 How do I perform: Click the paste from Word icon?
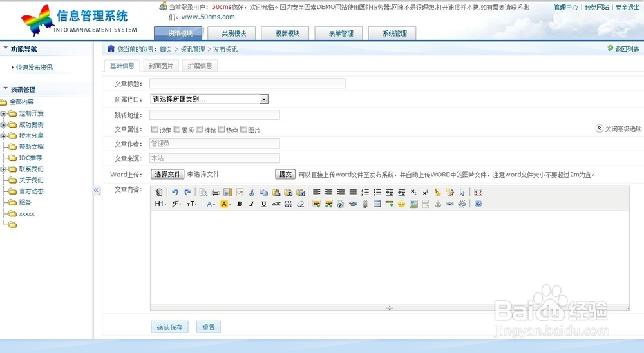click(x=301, y=193)
